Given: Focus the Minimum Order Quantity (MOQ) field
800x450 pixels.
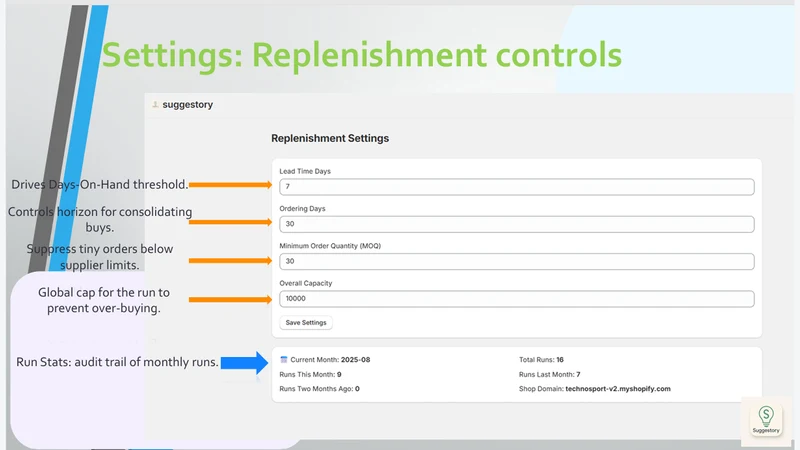Looking at the screenshot, I should coord(516,261).
